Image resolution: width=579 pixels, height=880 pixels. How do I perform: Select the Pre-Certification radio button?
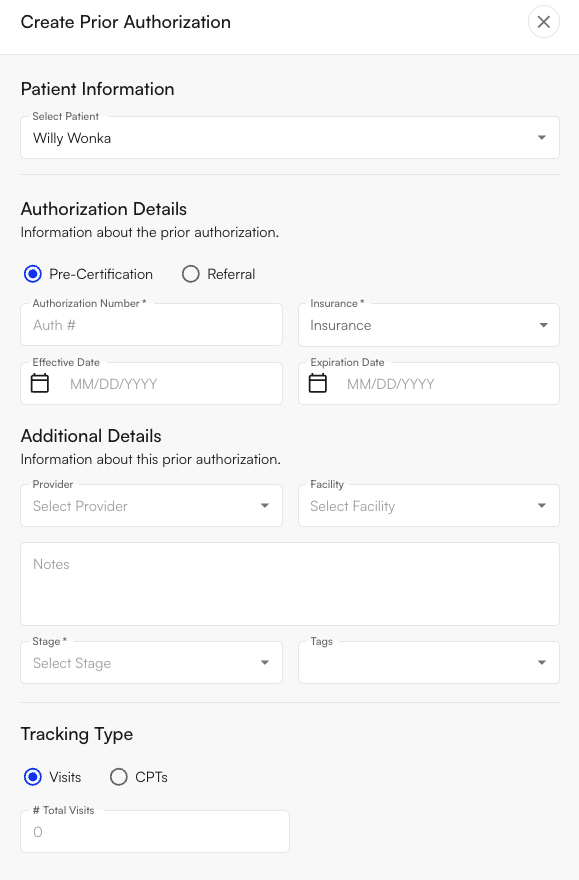pos(33,274)
